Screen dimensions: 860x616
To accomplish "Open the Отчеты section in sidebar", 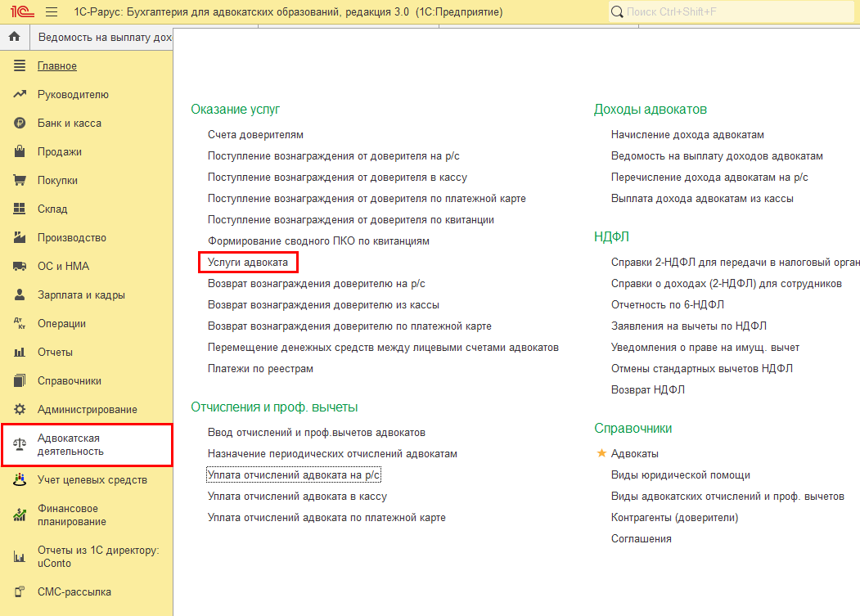I will (x=55, y=353).
